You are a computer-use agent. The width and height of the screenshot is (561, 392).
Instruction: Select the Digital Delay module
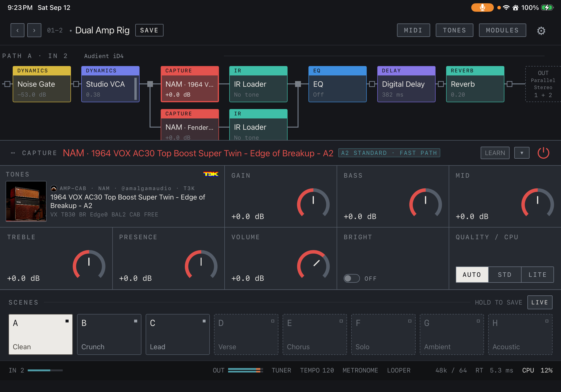tap(406, 84)
